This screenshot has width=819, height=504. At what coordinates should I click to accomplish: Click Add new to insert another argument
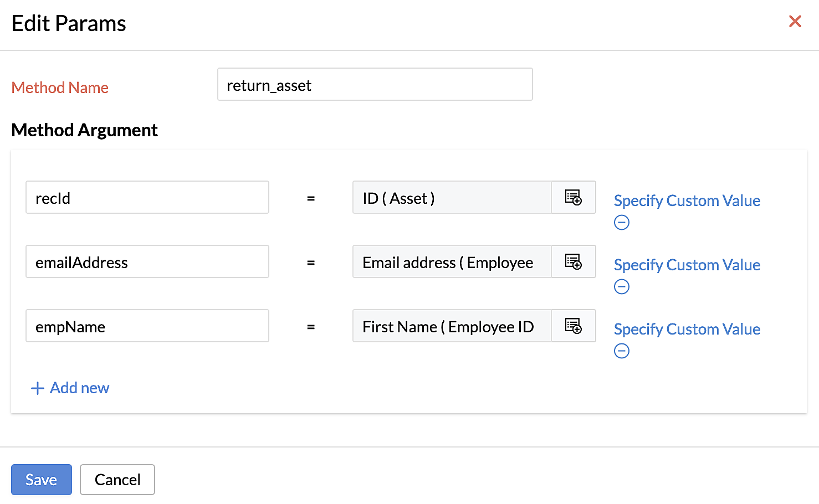pos(79,388)
